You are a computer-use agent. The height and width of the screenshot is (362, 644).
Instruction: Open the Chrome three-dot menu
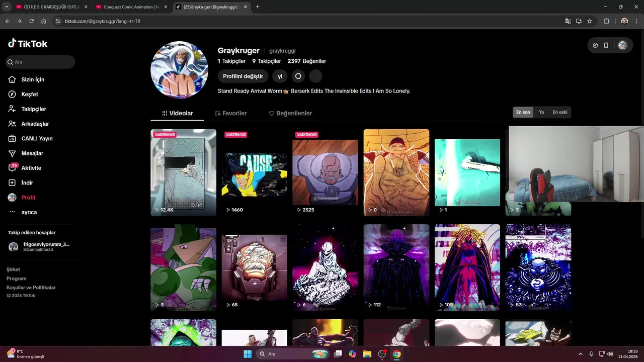[x=637, y=21]
